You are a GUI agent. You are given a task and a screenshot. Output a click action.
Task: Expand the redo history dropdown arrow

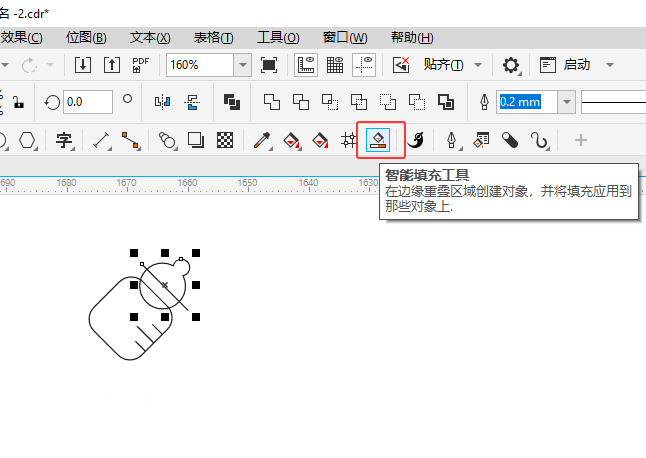click(x=50, y=65)
